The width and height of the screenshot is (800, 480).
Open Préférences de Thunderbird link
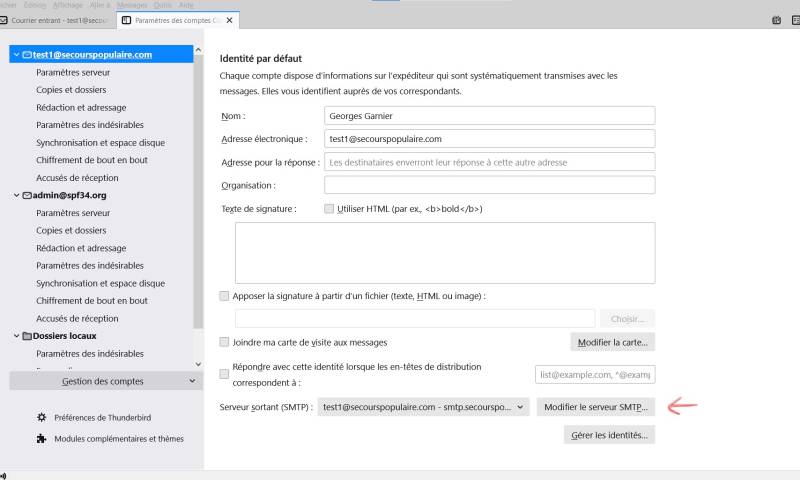tap(103, 417)
